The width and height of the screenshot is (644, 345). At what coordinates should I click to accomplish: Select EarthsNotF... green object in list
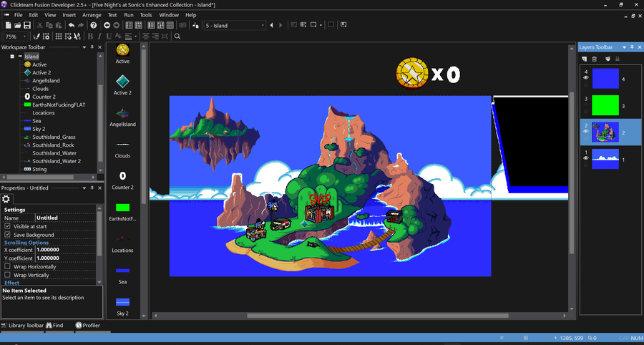coord(122,212)
